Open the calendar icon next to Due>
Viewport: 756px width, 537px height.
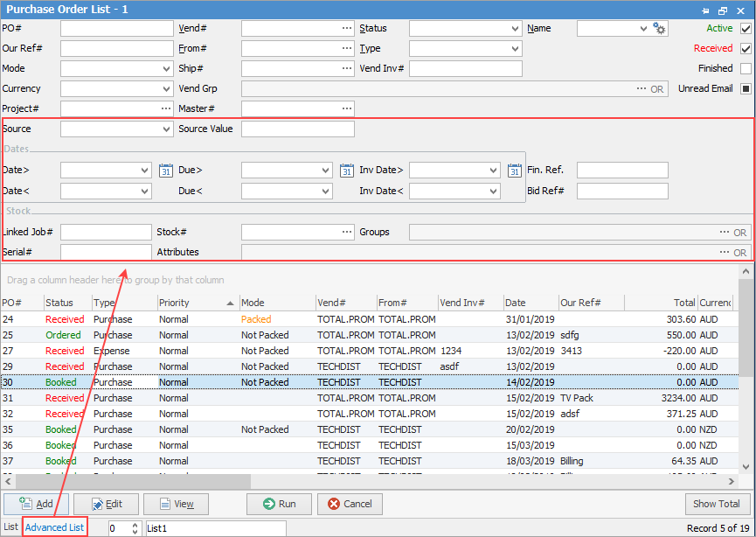[347, 171]
